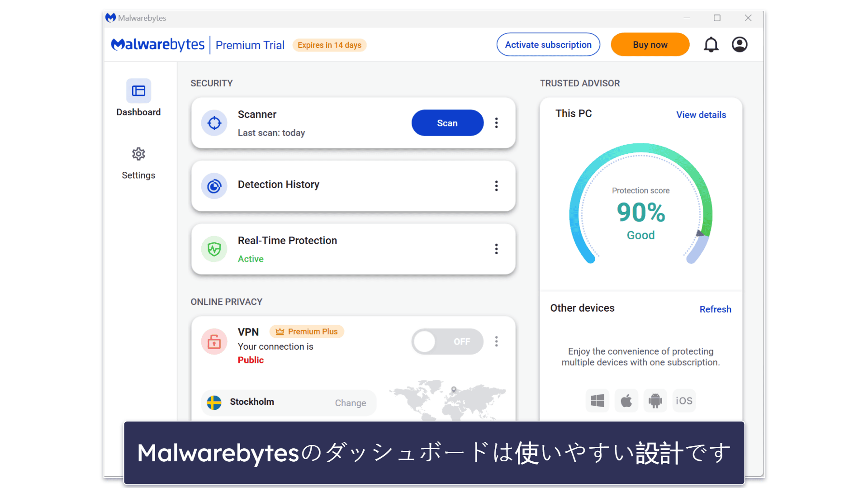Select the Android device icon
The width and height of the screenshot is (868, 488).
click(655, 401)
